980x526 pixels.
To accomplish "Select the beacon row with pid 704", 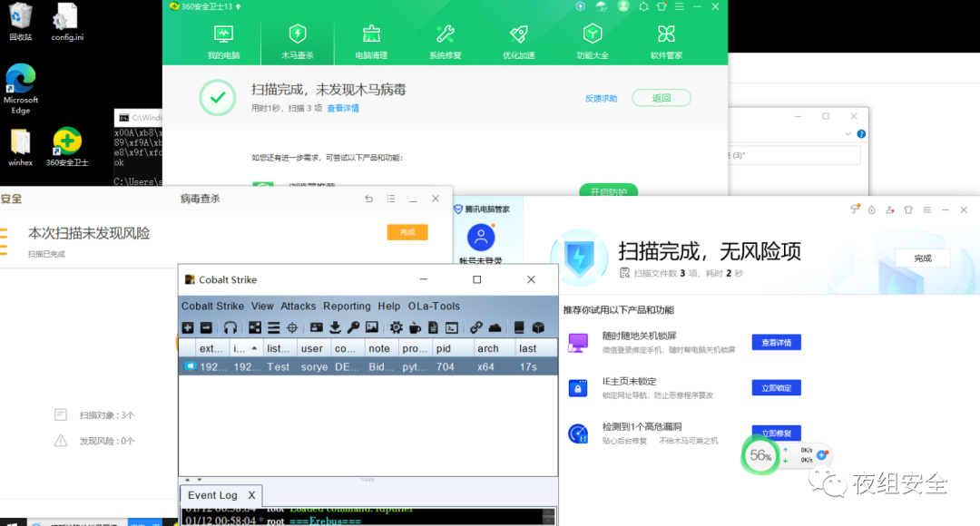I will (x=368, y=366).
